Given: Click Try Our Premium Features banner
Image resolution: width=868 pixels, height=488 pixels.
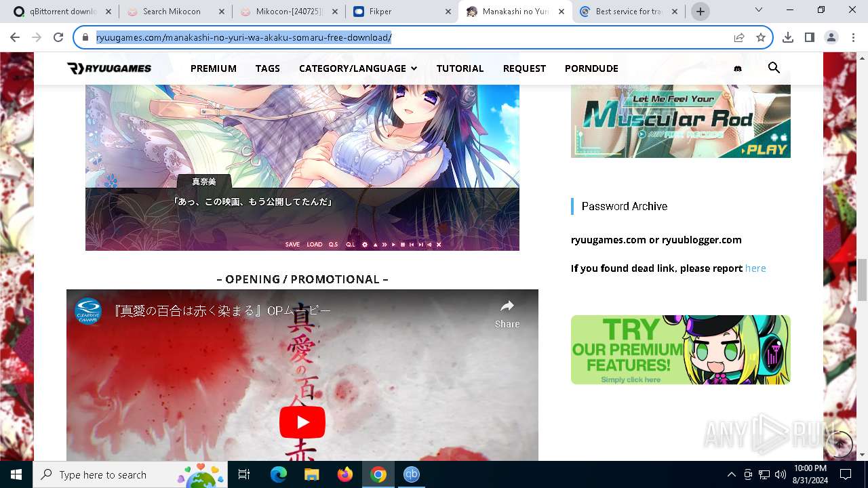Looking at the screenshot, I should (x=681, y=350).
